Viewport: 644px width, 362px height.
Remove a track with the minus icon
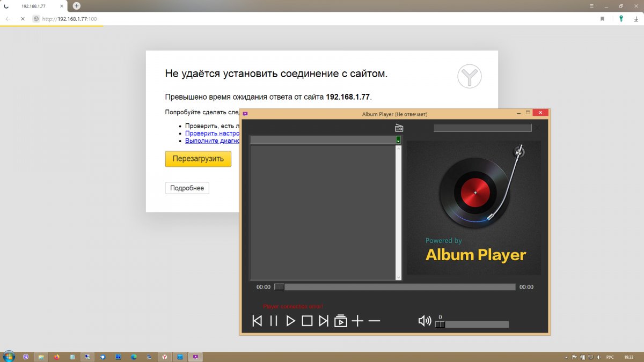coord(374,321)
